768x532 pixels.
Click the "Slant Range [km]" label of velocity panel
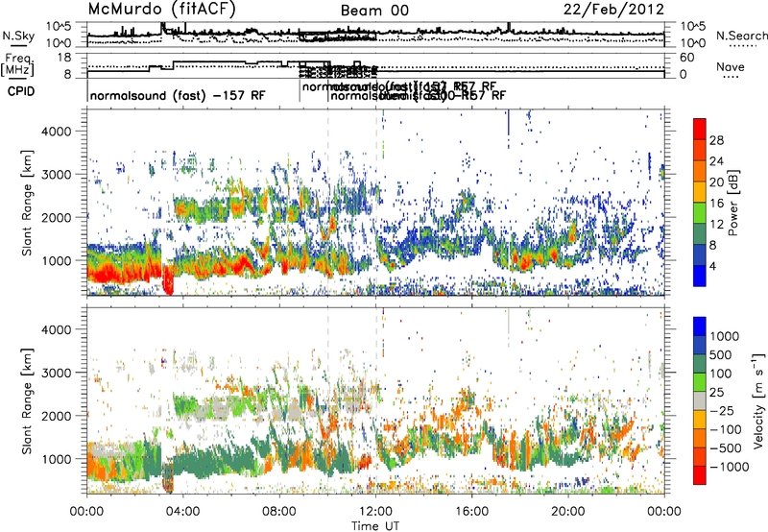[27, 401]
